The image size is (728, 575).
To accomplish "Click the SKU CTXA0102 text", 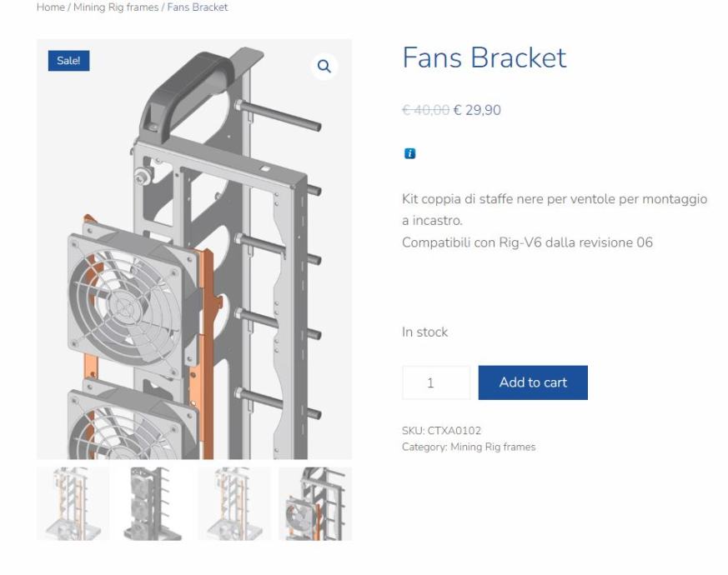I will click(441, 431).
